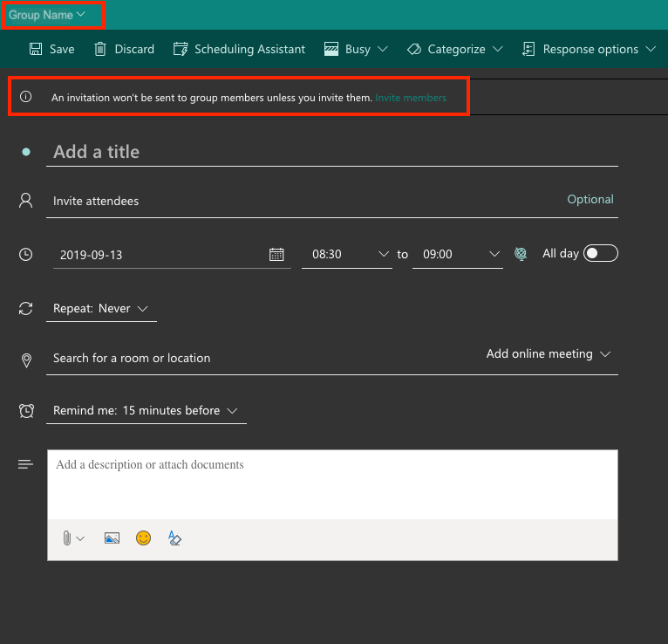668x644 pixels.
Task: Expand the Busy dropdown arrow
Action: click(383, 49)
